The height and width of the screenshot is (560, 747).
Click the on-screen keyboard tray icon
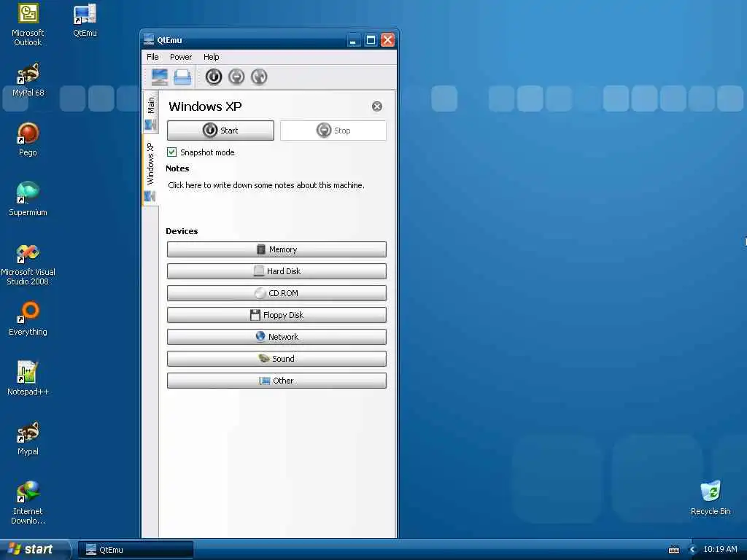tap(673, 550)
